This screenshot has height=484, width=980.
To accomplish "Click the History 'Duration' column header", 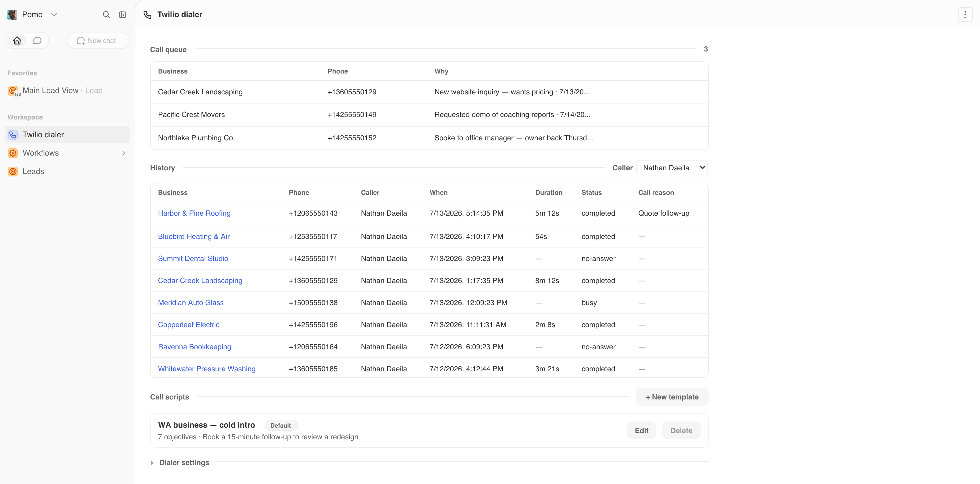I will pyautogui.click(x=548, y=193).
